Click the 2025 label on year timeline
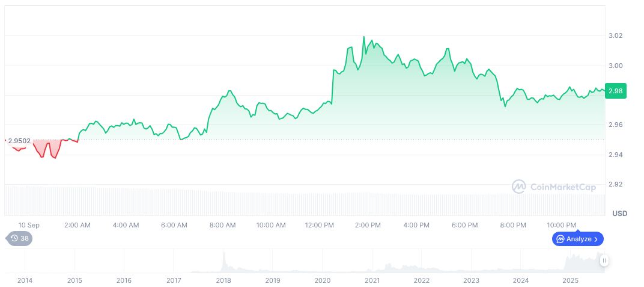The image size is (644, 287). (570, 280)
